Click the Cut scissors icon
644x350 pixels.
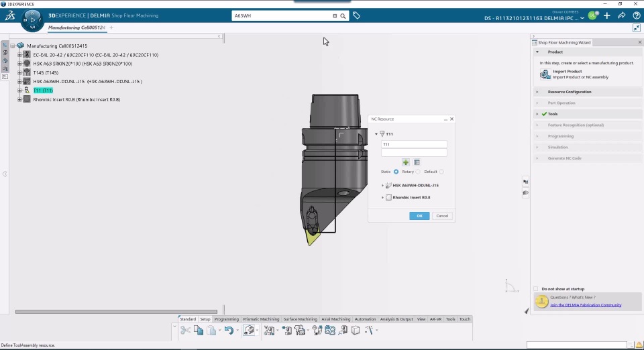(185, 330)
